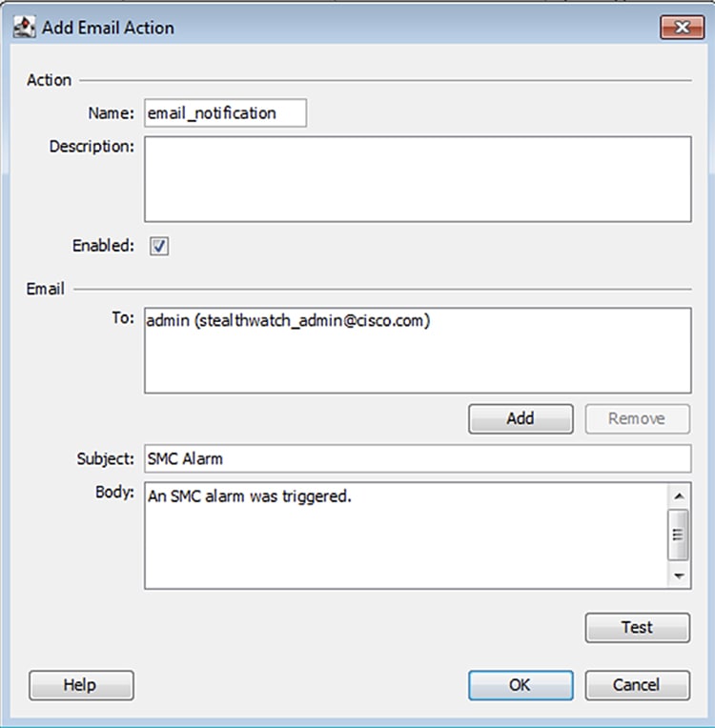Click the application icon in title bar
The height and width of the screenshot is (728, 715).
[x=24, y=28]
